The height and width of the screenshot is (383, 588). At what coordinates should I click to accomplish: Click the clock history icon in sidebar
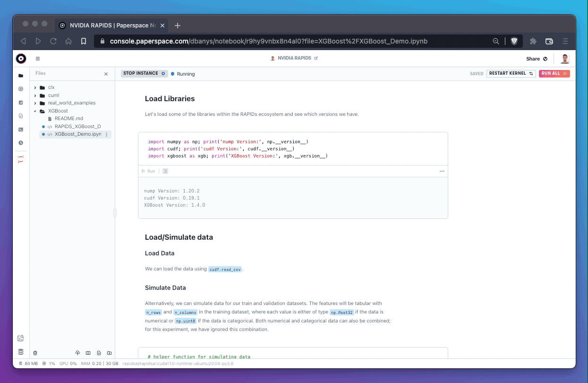pos(21,143)
